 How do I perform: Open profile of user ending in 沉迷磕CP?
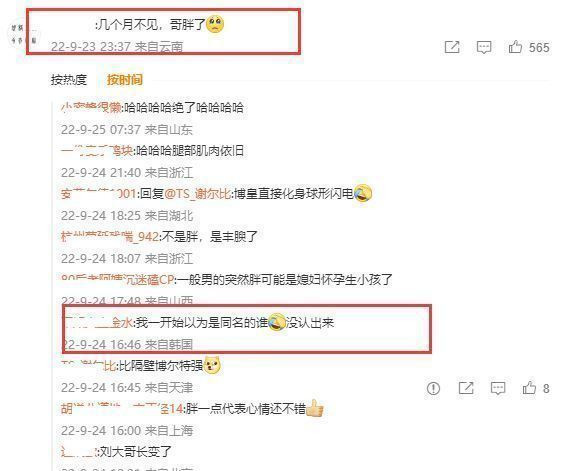[x=118, y=280]
